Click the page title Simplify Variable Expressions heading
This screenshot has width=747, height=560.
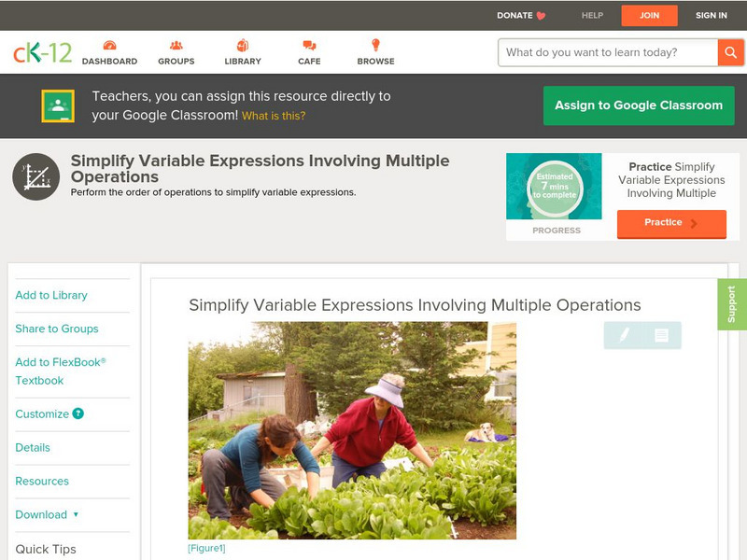(260, 169)
